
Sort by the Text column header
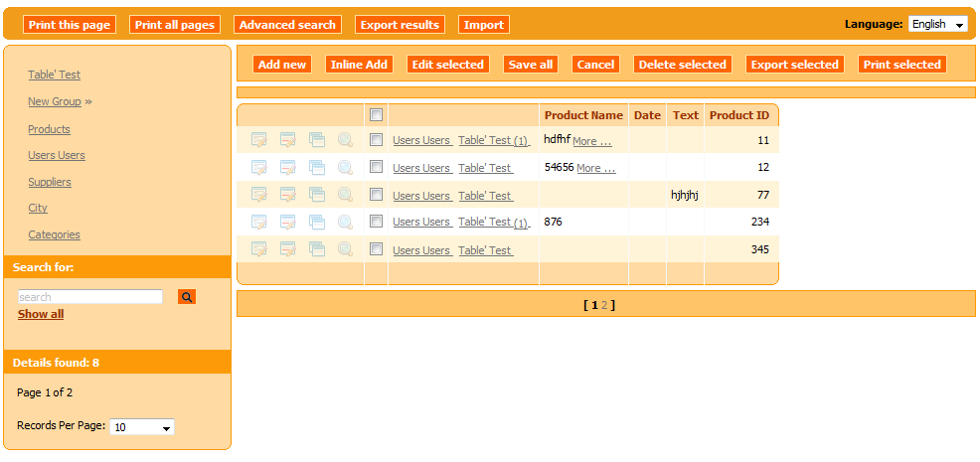click(686, 115)
